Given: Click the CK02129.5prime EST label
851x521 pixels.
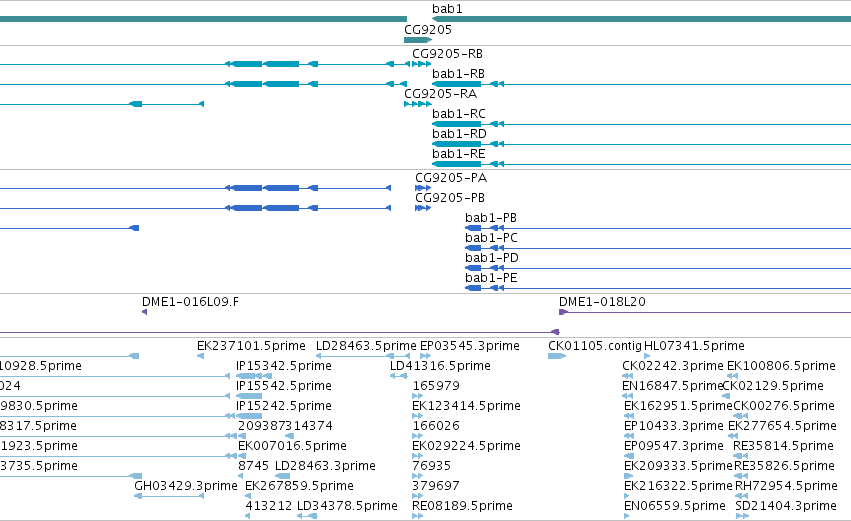Looking at the screenshot, I should click(x=773, y=386).
